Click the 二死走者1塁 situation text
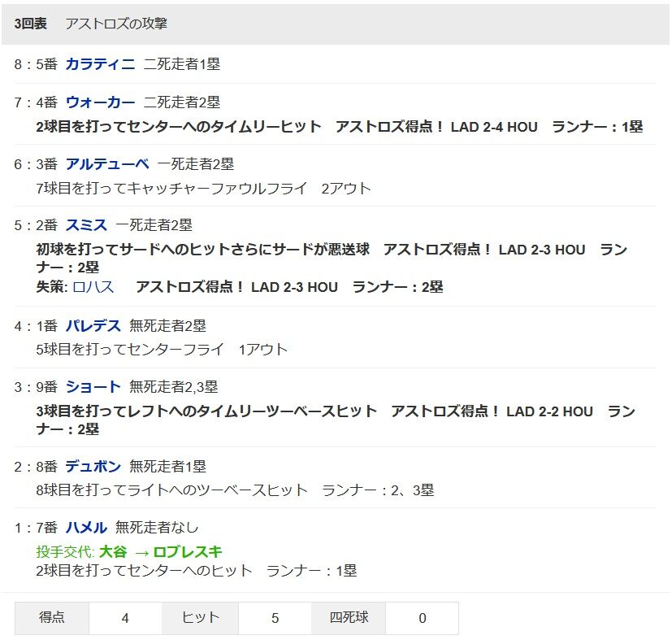This screenshot has height=644, width=672. [182, 64]
